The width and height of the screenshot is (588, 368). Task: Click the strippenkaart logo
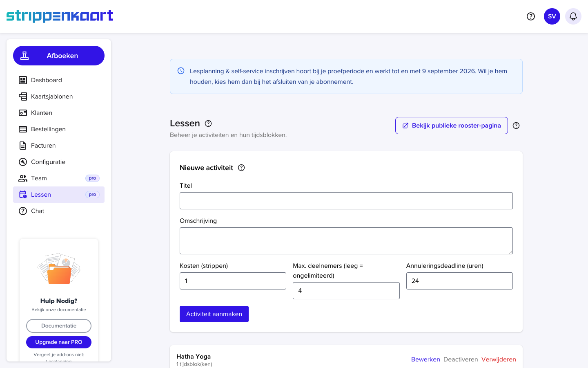pyautogui.click(x=60, y=16)
